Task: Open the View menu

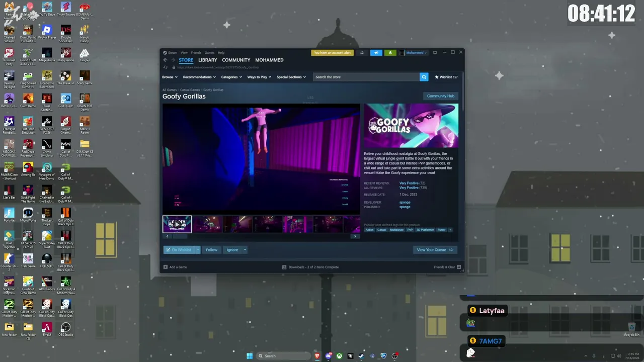Action: 184,53
